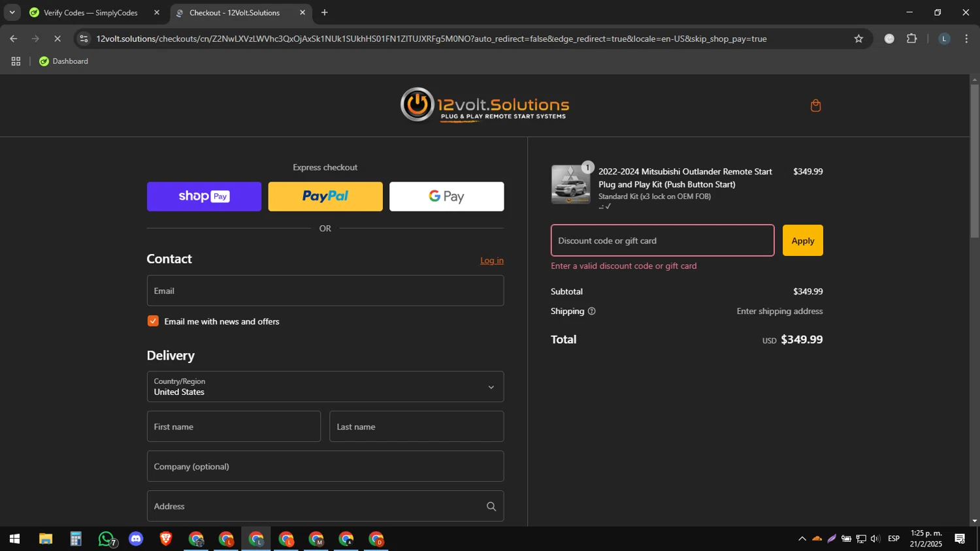Viewport: 980px width, 551px height.
Task: Close the Verify Codes tab
Action: point(157,12)
